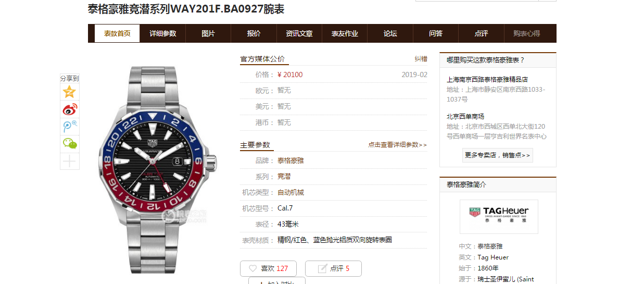
Task: Switch to the 图片 tab
Action: click(x=208, y=33)
